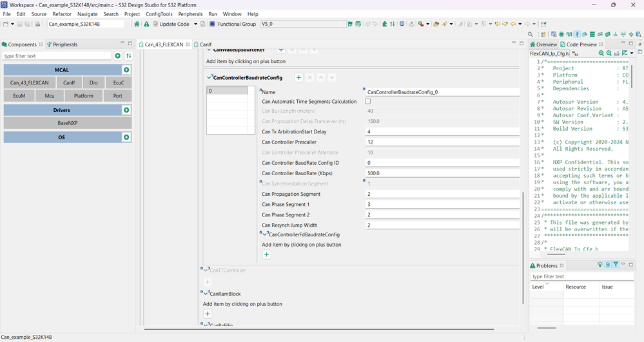Viewport: 644px width, 342px height.
Task: Collapse the CanControllerFdBaudrateConfig section
Action: point(265,234)
